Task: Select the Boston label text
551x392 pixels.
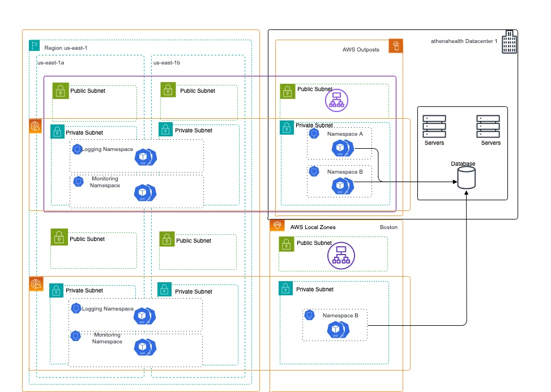Action: (389, 227)
